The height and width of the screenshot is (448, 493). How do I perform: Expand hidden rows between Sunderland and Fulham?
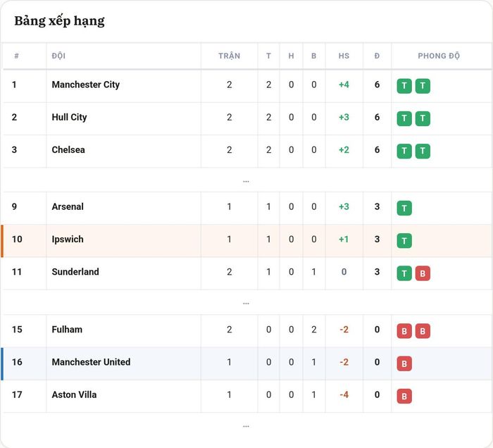[246, 303]
